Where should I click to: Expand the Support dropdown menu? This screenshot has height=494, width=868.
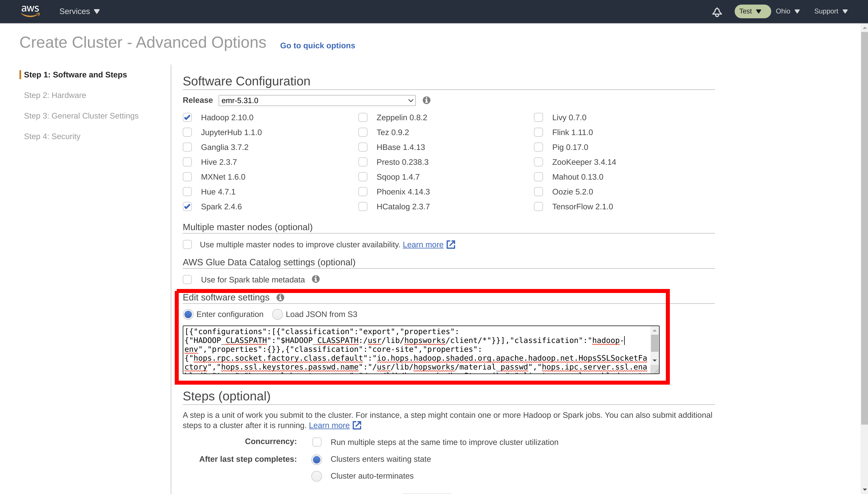[830, 11]
